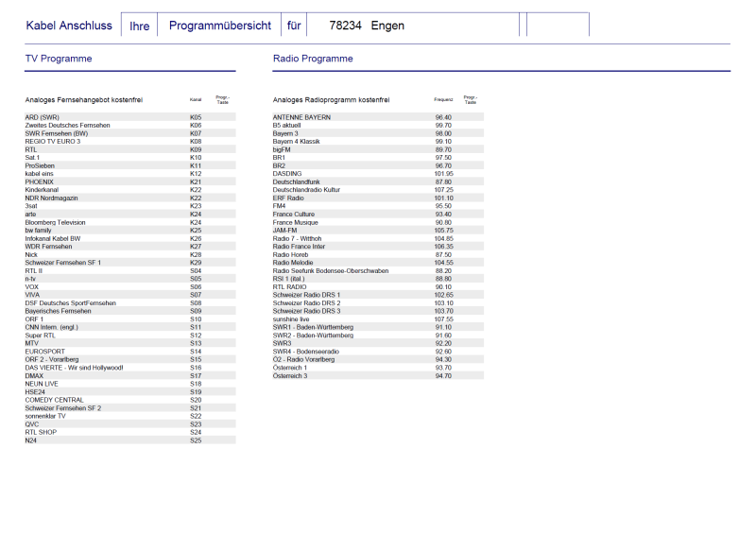Click channel code 'K09' beside RTL
Viewport: 756px width, 534px height.
196,149
